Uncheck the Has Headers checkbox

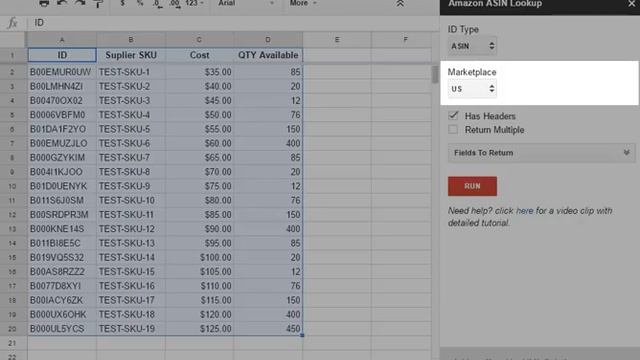coord(453,116)
